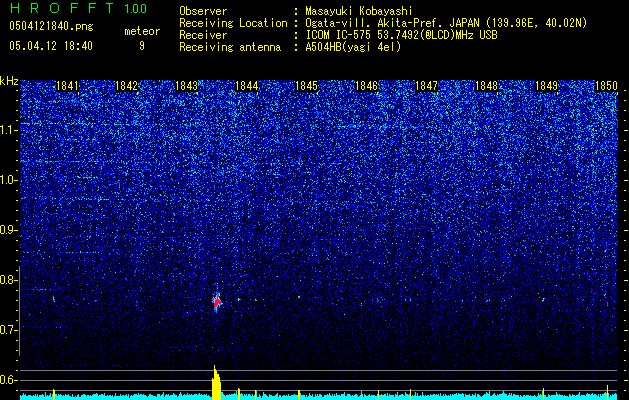Click the 1.0 kHz axis label
The image size is (629, 400).
point(9,180)
